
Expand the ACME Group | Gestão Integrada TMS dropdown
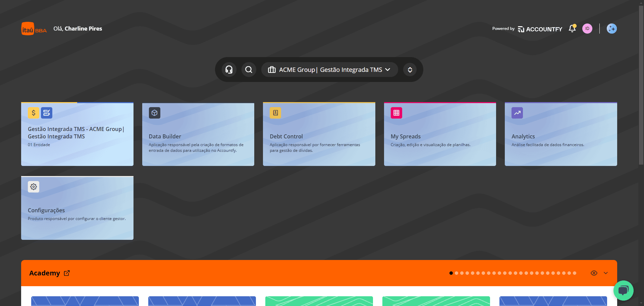click(x=330, y=70)
